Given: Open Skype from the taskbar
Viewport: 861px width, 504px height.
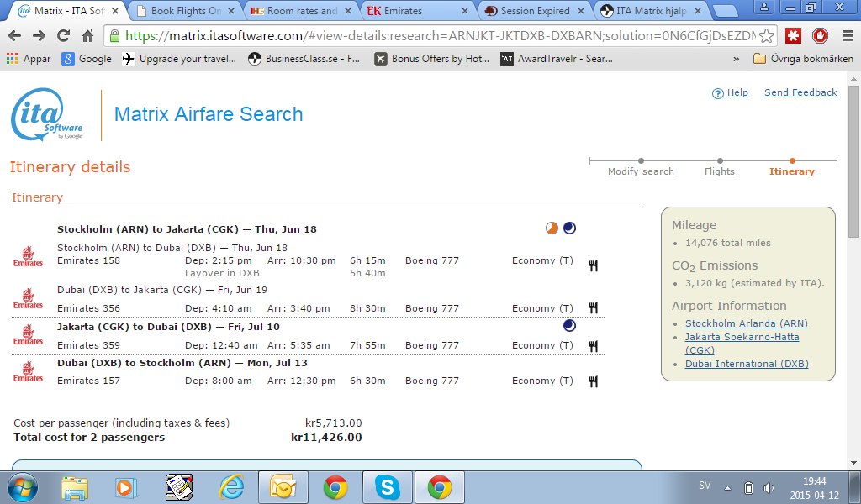Looking at the screenshot, I should [388, 486].
